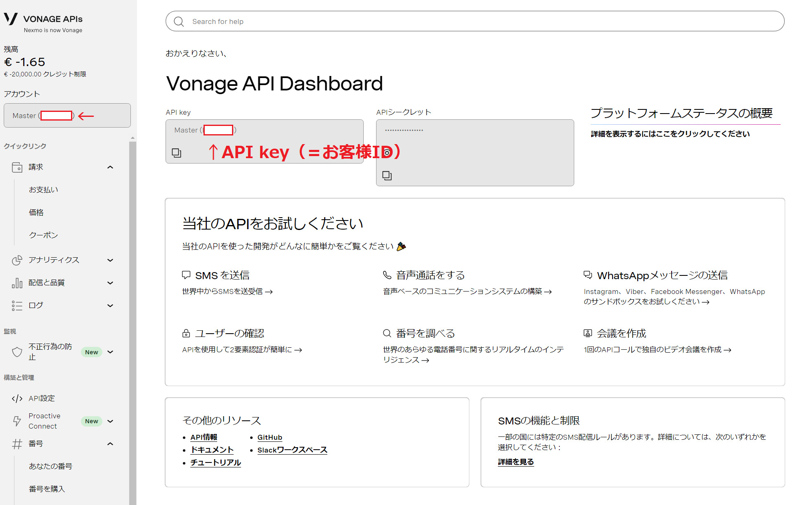
Task: Click the プラットフォームステータスの概要 heading
Action: 682,113
